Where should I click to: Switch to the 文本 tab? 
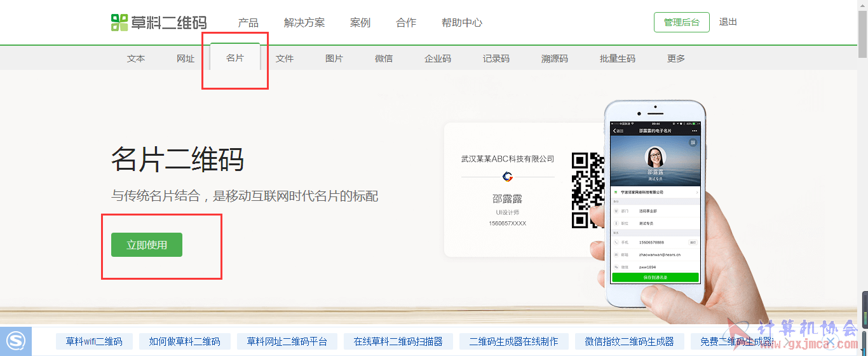(136, 58)
